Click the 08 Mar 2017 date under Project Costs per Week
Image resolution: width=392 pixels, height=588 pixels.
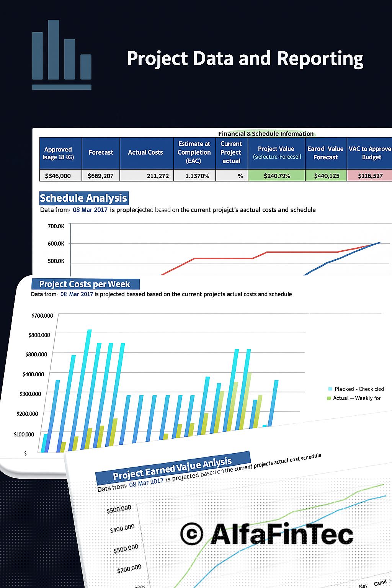77,294
